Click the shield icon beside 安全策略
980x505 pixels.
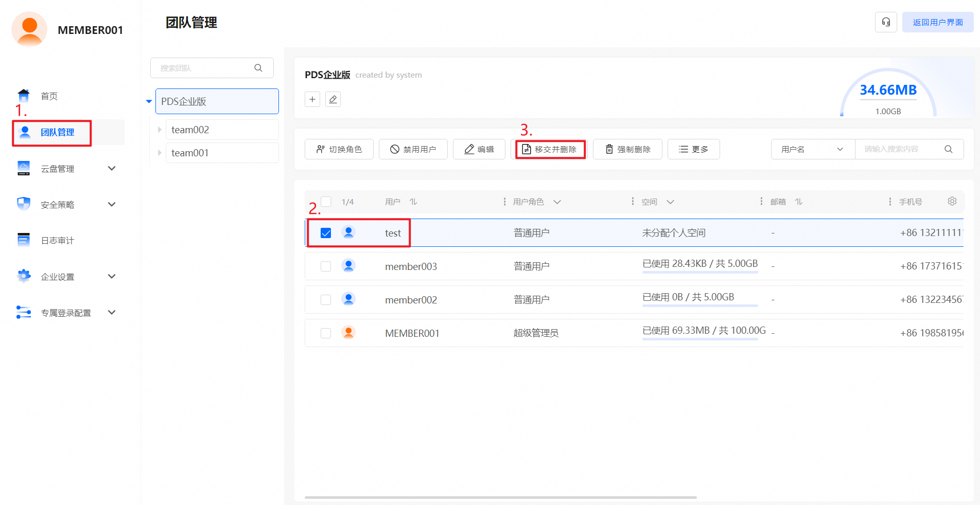click(24, 204)
